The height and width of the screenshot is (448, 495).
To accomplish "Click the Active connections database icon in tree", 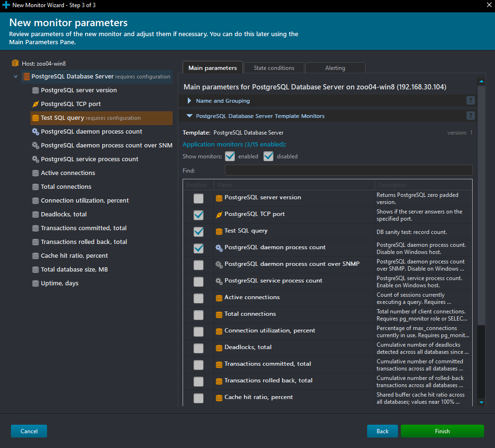I will tap(36, 173).
